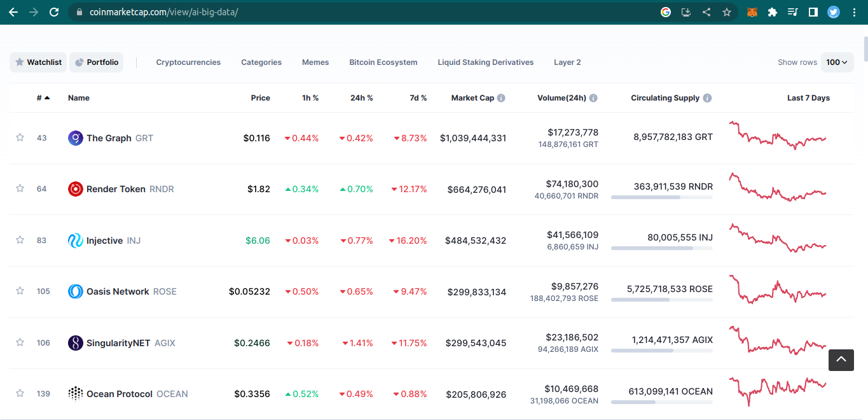The width and height of the screenshot is (868, 420).
Task: Open Render Token RNDR coin page
Action: (130, 189)
